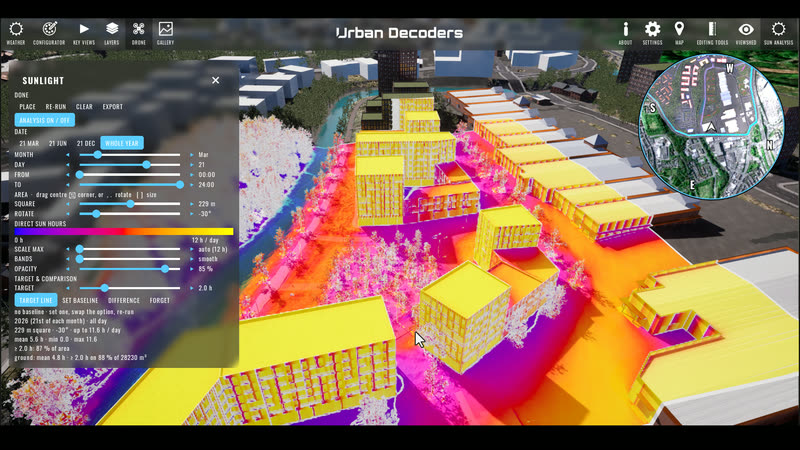Screen dimensions: 800x450
Task: Activate the Drone mode icon
Action: 138,33
